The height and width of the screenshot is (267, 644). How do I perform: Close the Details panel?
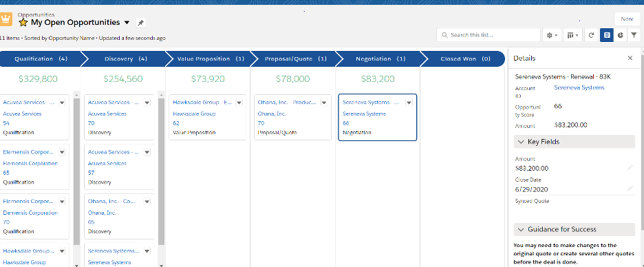[630, 58]
